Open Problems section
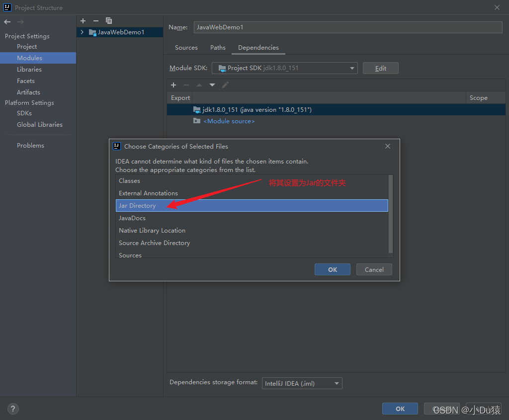Viewport: 509px width, 420px height. point(30,146)
